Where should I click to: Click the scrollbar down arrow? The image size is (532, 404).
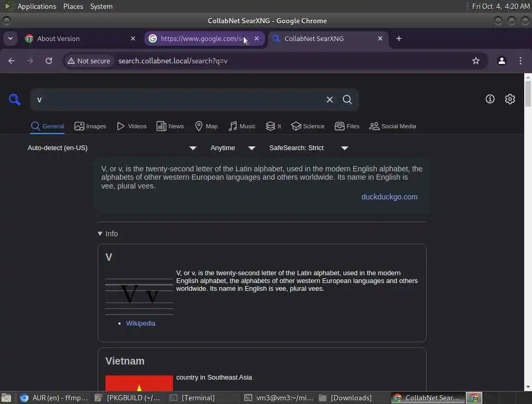click(528, 387)
